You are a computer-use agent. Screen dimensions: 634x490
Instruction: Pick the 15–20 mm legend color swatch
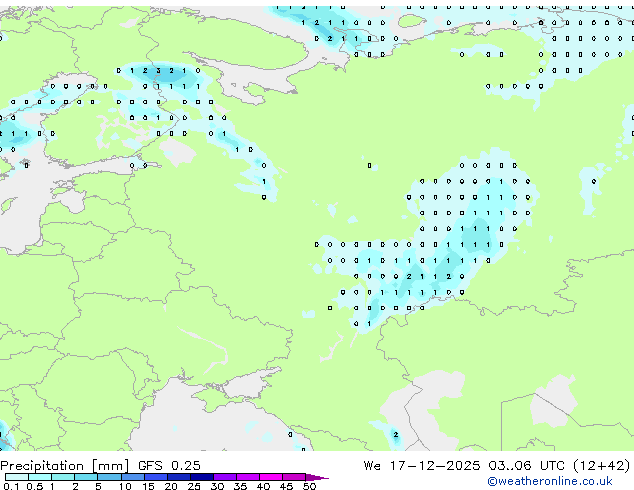(155, 477)
